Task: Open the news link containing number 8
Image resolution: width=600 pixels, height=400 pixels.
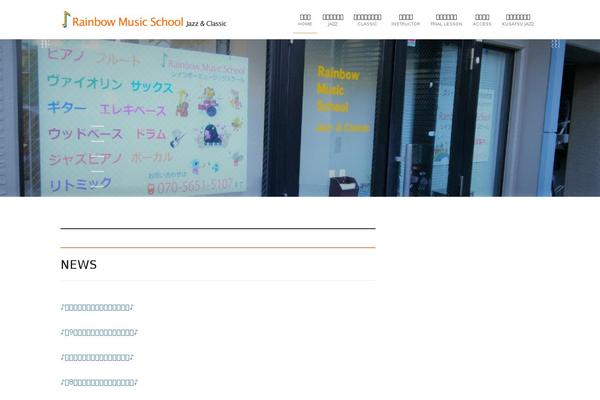Action: pos(99,382)
